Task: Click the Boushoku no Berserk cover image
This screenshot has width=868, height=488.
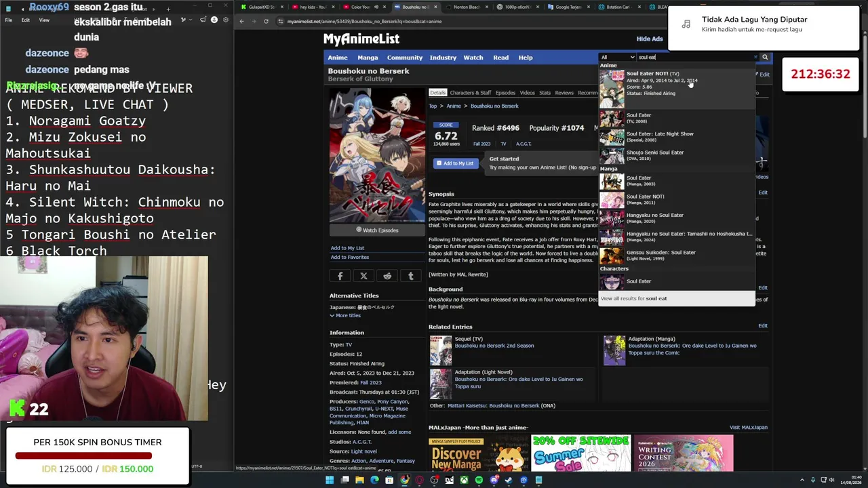Action: [377, 155]
